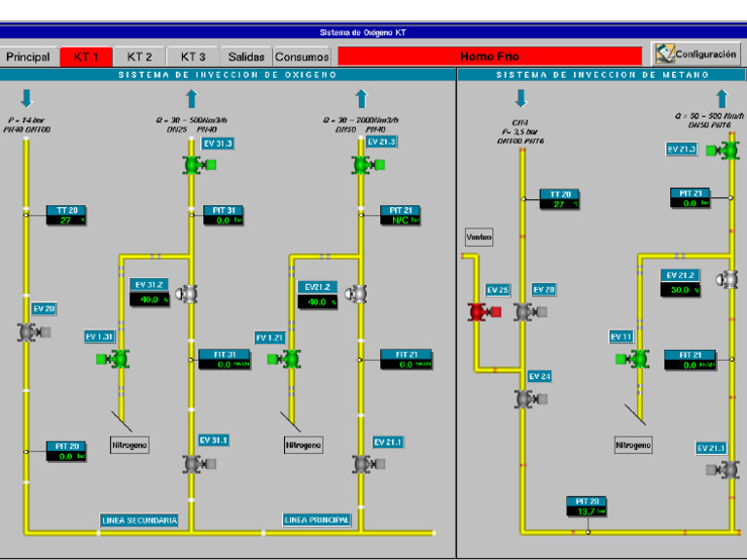This screenshot has height=560, width=747.
Task: Click the Nitrogeno box below EV 1.31
Action: pos(129,445)
